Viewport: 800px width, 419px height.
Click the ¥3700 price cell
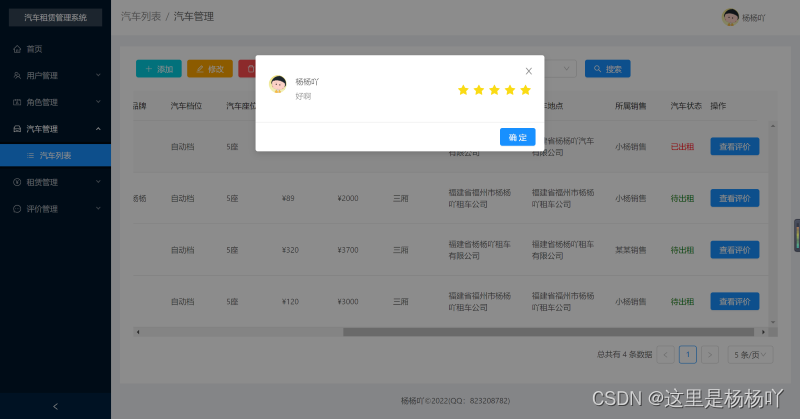pos(348,250)
